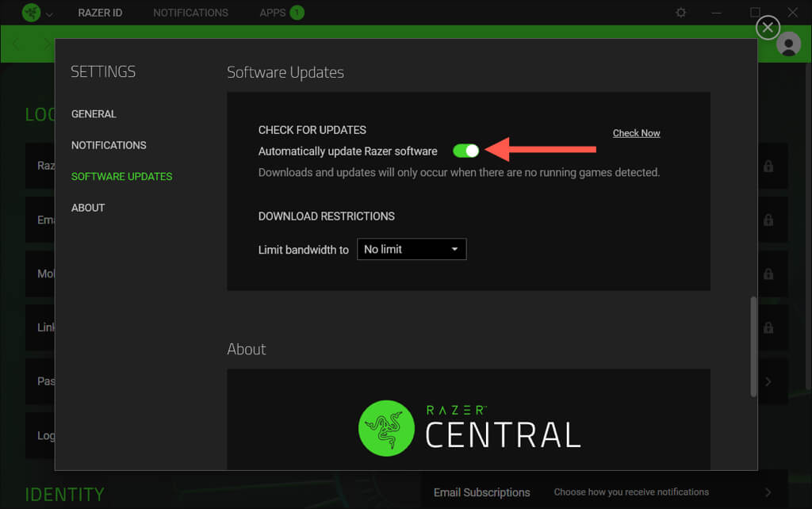Click the Razer logo icon in title bar
This screenshot has width=812, height=509.
click(31, 13)
